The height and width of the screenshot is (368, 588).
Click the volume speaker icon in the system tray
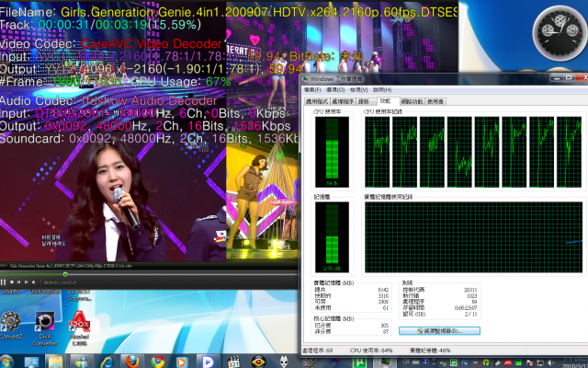(x=551, y=363)
